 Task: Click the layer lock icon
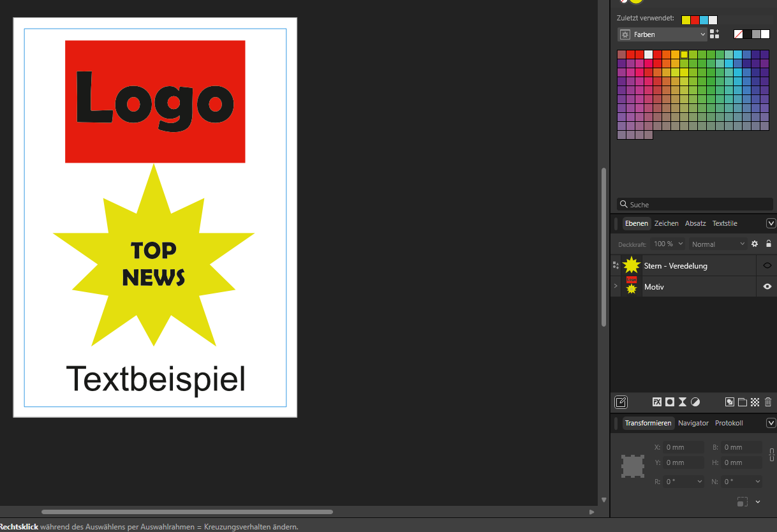[x=769, y=244]
